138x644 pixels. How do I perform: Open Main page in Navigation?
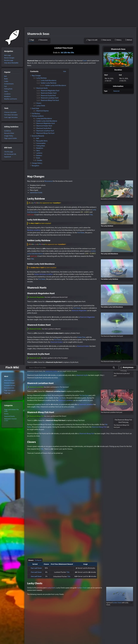point(8,55)
